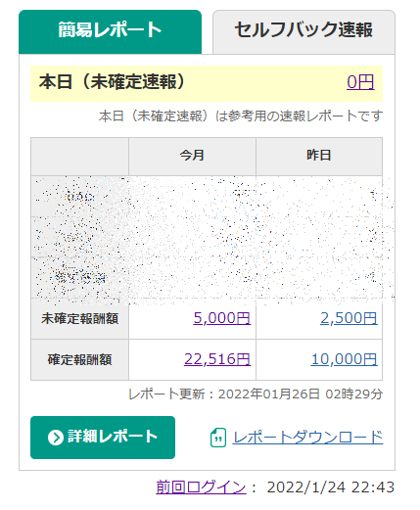Select the 未確定報酬額 row label
Screen dimensions: 420x510
point(79,318)
